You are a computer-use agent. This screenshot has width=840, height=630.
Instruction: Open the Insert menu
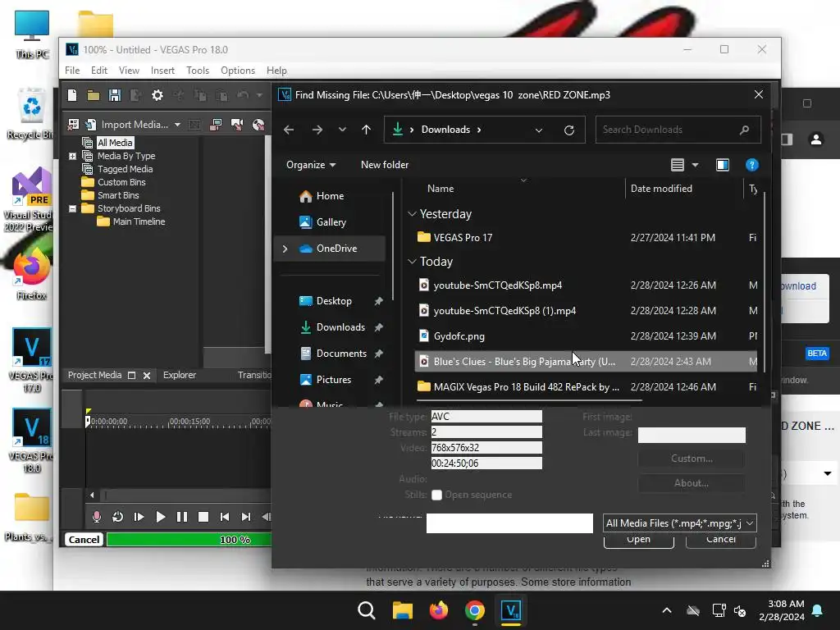pos(162,71)
